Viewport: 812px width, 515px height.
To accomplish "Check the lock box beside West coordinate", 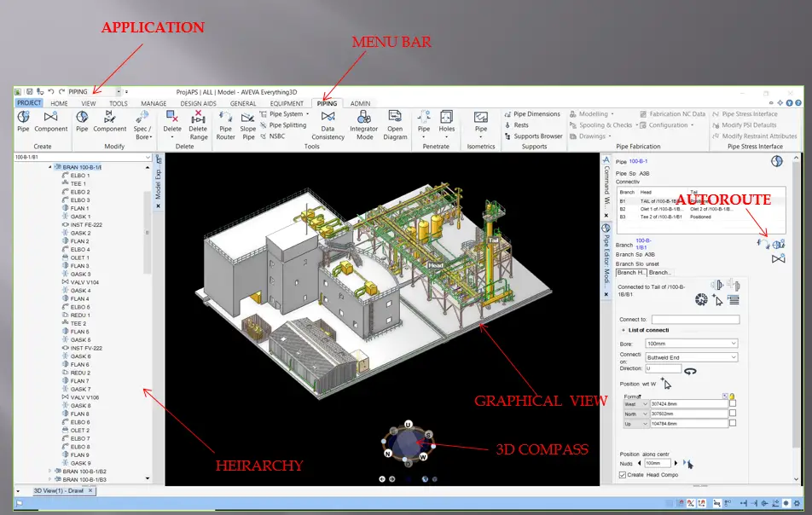I will tap(733, 403).
